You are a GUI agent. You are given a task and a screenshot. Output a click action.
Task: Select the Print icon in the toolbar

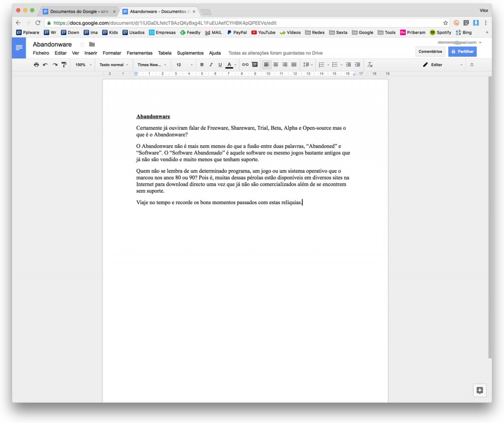(x=36, y=64)
